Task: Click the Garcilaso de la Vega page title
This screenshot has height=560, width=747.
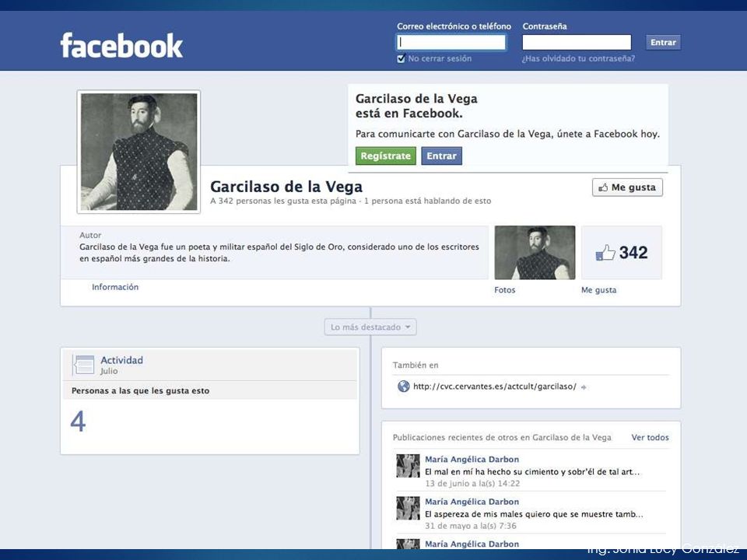Action: click(x=286, y=187)
